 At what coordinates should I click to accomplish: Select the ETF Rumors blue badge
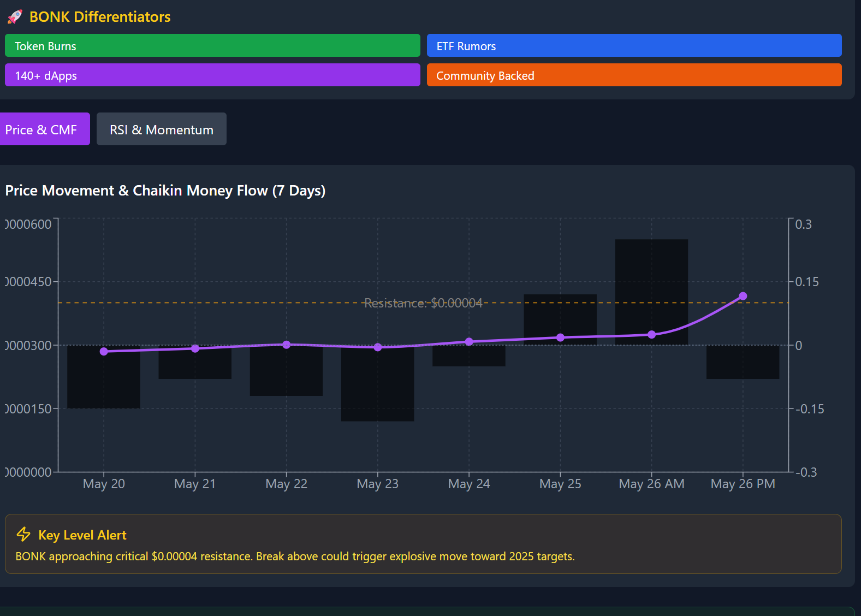click(634, 45)
